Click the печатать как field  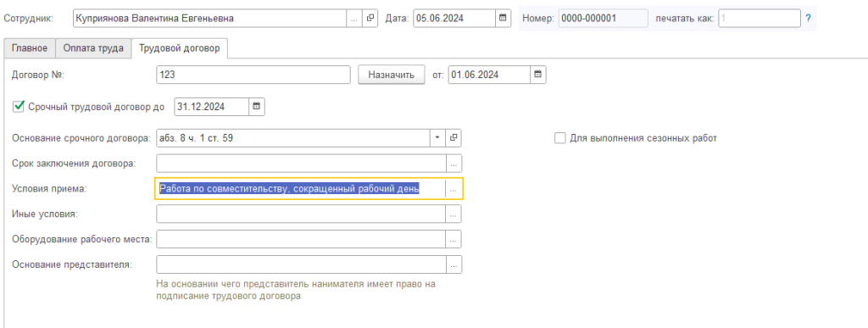760,18
